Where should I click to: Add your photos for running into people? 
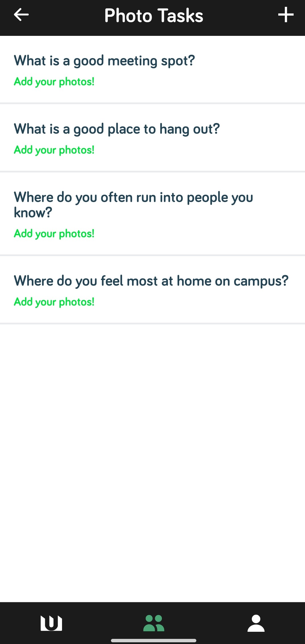tap(54, 234)
